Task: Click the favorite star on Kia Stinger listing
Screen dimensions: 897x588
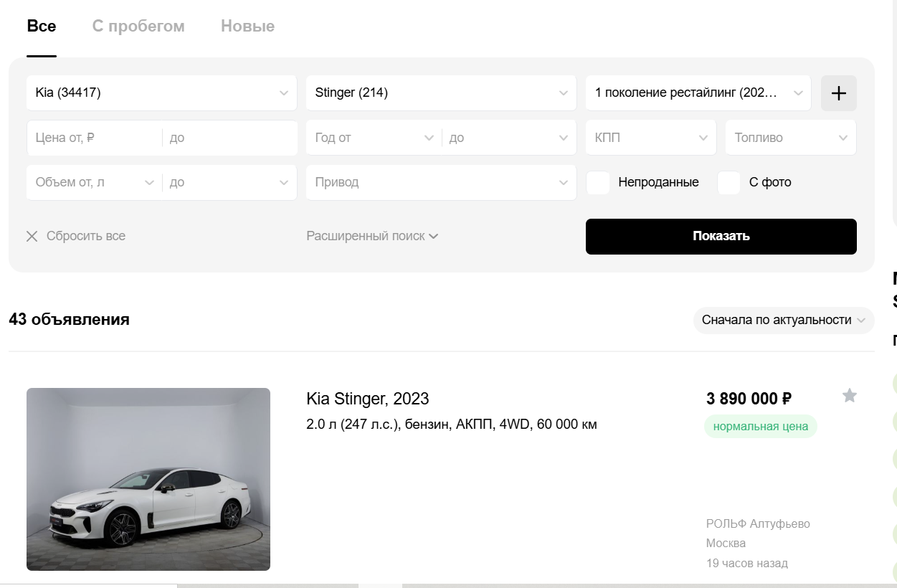Action: [x=849, y=396]
